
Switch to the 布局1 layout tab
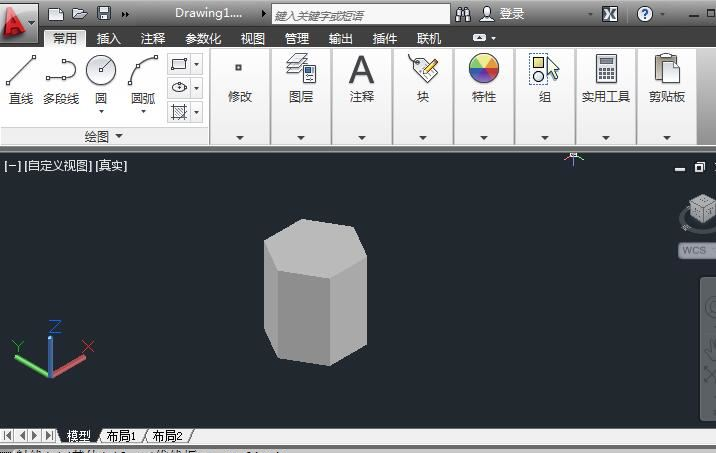coord(121,436)
